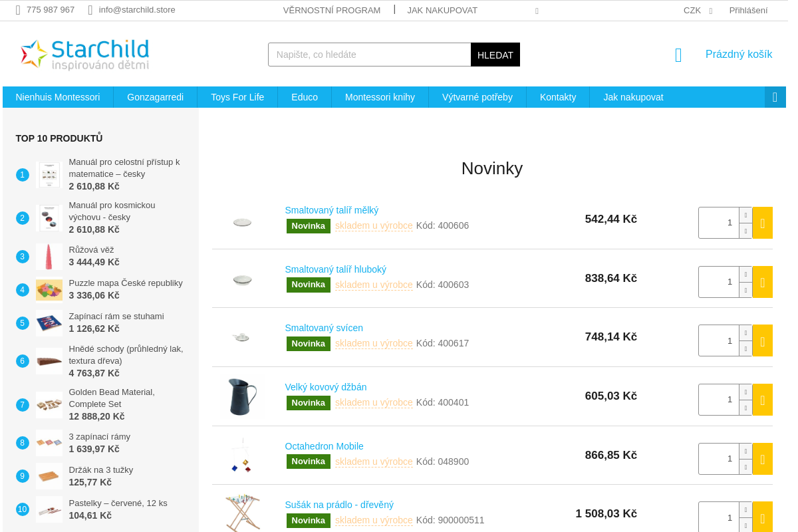This screenshot has height=532, width=798.
Task: Decrease quantity for Smaltovaný talíř mělký
Action: [x=745, y=231]
